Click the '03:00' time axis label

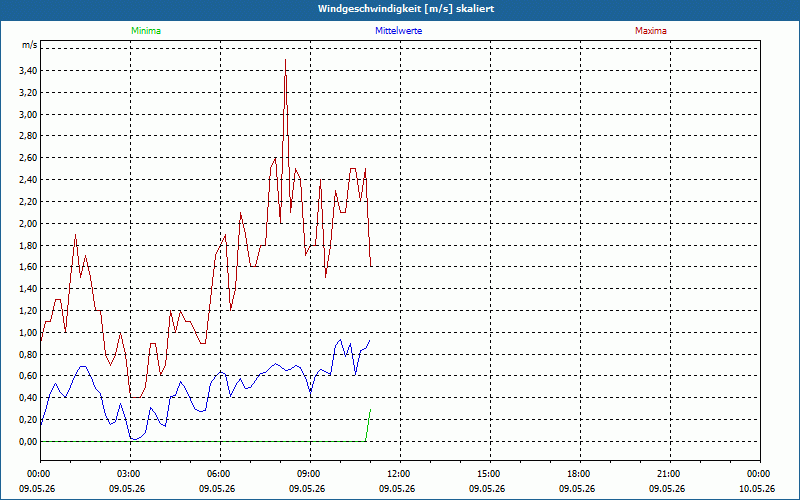coord(131,474)
